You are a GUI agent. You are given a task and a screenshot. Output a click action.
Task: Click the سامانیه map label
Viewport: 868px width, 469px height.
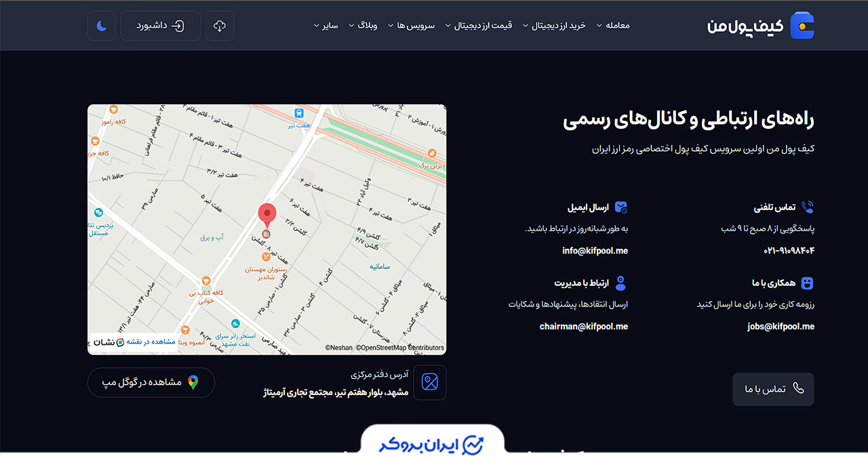point(380,267)
